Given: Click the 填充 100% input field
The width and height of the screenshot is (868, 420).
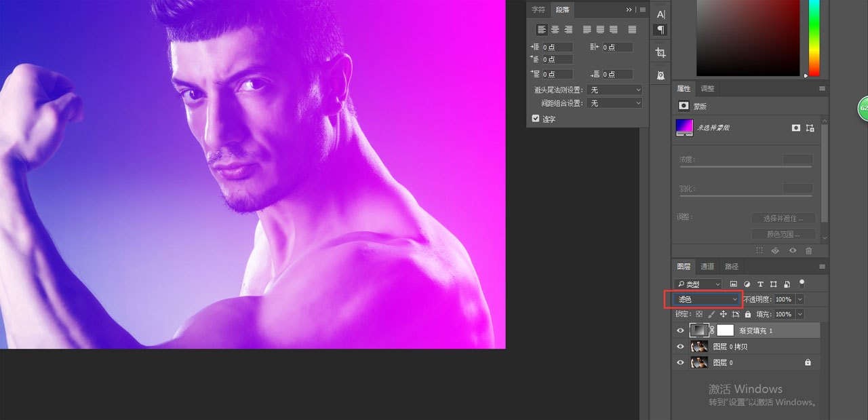Looking at the screenshot, I should point(784,314).
